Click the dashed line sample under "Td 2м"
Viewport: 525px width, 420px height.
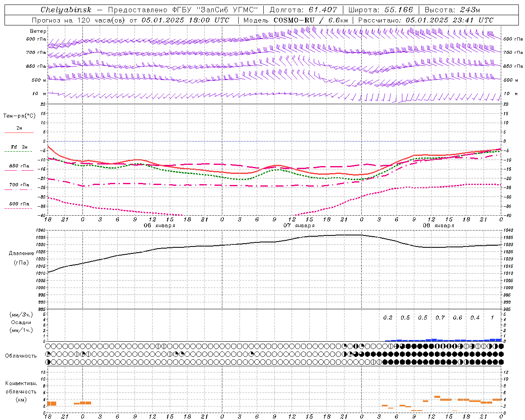click(19, 151)
